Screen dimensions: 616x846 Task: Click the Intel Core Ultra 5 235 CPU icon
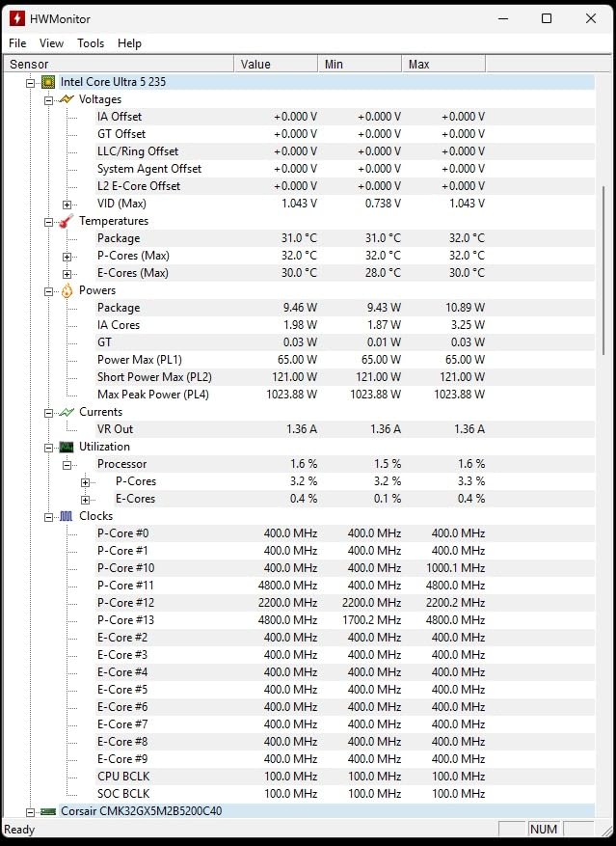(x=47, y=82)
